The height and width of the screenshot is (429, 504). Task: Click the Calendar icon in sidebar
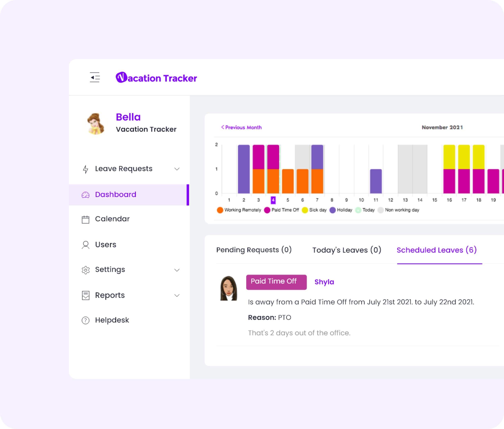85,219
